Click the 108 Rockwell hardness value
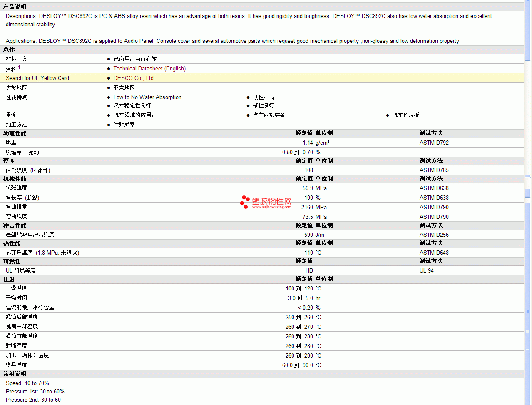This screenshot has height=405, width=532. 308,170
